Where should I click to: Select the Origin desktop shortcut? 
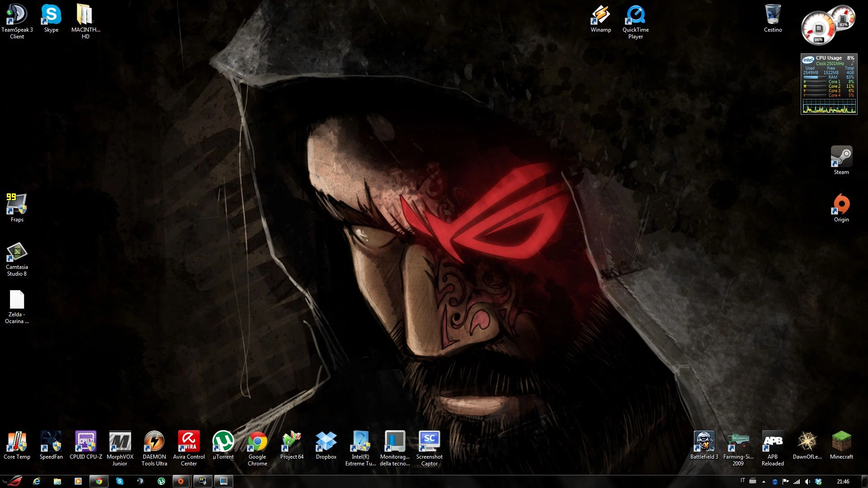tap(841, 208)
